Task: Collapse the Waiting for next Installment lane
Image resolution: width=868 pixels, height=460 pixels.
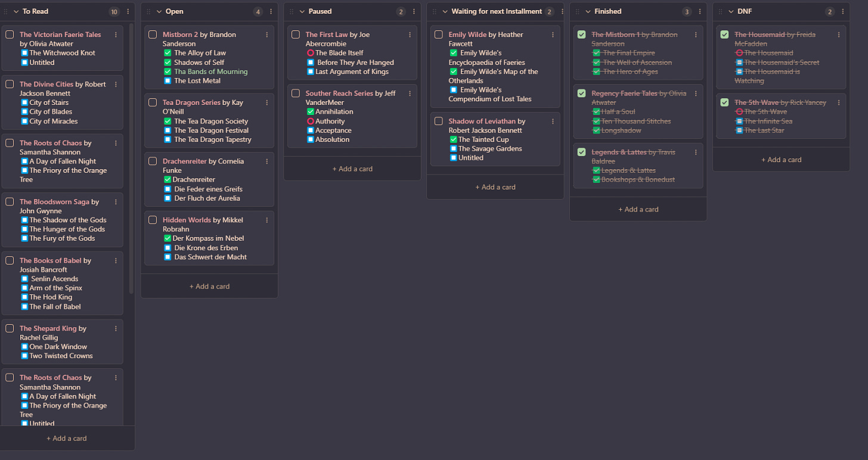Action: tap(445, 11)
